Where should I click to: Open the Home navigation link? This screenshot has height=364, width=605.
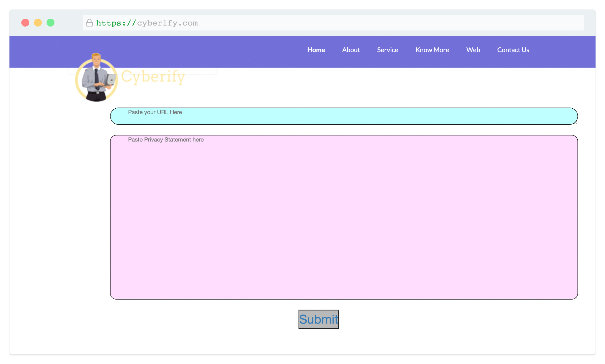point(316,50)
